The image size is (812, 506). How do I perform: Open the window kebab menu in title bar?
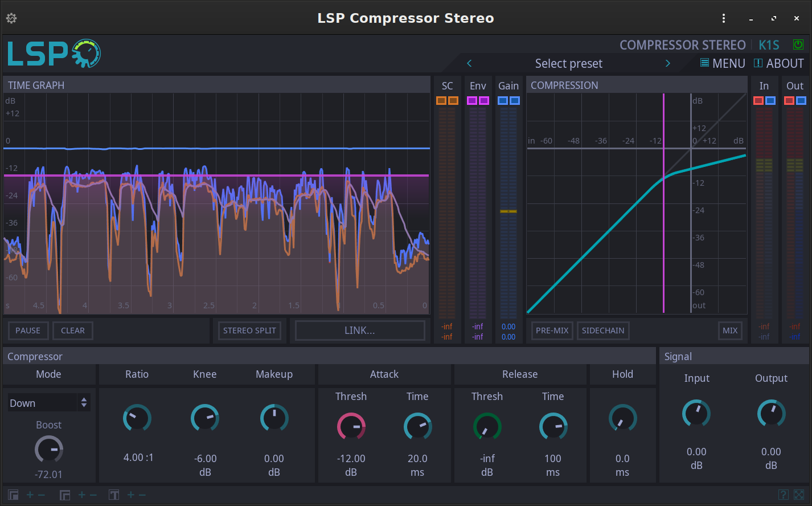tap(724, 18)
